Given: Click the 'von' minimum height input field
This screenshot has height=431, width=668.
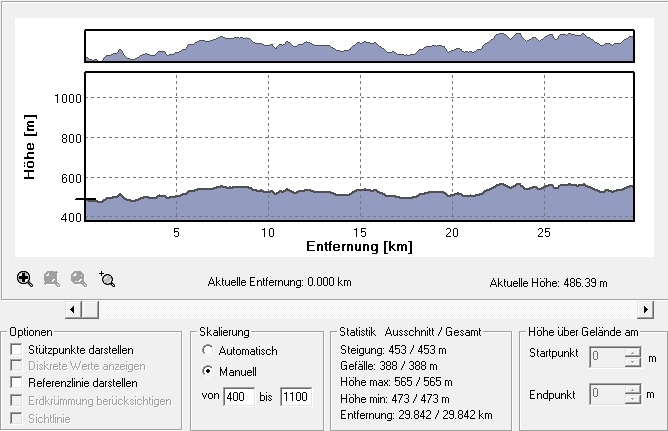Looking at the screenshot, I should 239,397.
